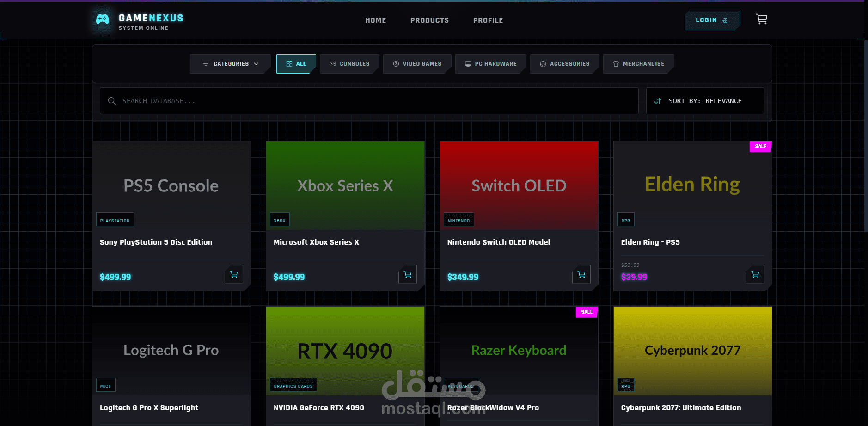The image size is (868, 426).
Task: Filter products by Video Games
Action: coord(417,64)
